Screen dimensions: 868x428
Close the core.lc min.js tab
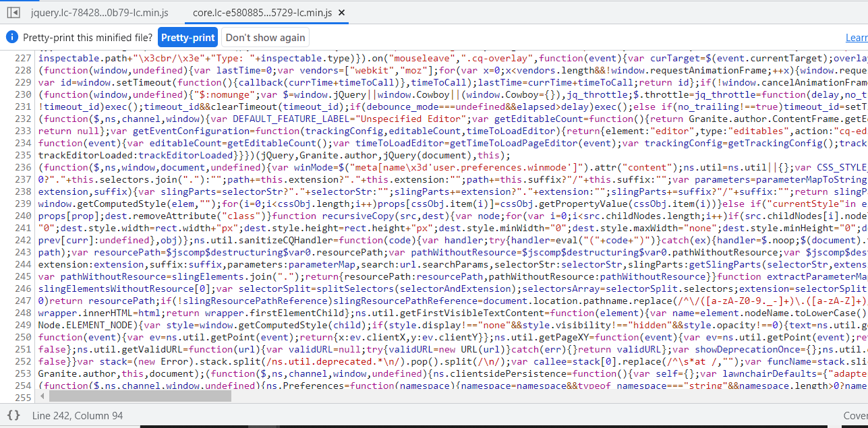tap(342, 13)
